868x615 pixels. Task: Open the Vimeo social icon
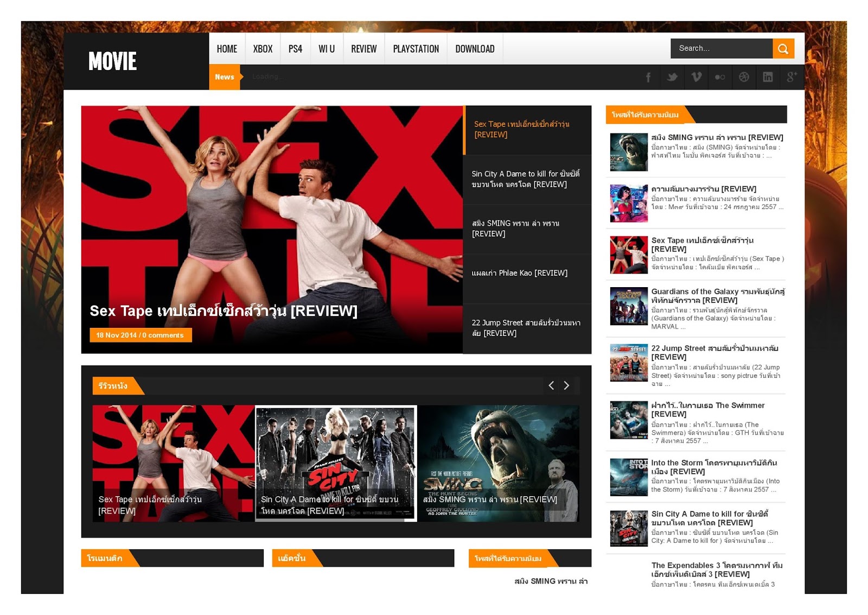click(x=696, y=77)
